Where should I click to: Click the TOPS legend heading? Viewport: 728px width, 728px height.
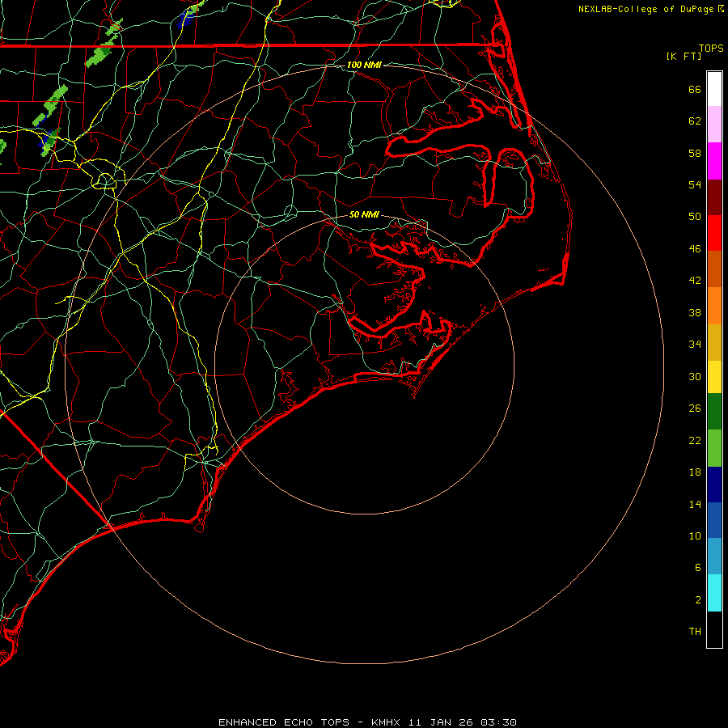coord(711,48)
